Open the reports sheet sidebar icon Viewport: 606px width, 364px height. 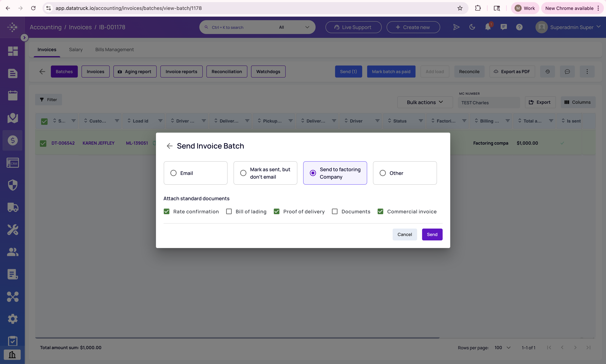pos(13,274)
